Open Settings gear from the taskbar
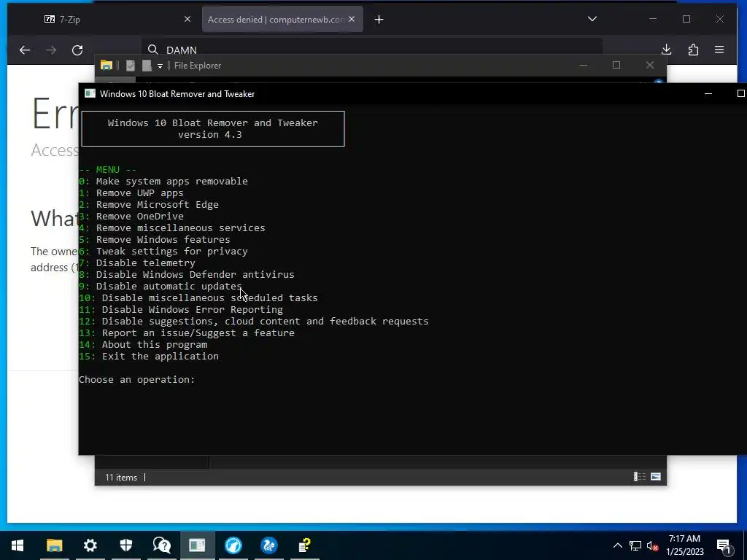The width and height of the screenshot is (747, 560). (x=90, y=545)
